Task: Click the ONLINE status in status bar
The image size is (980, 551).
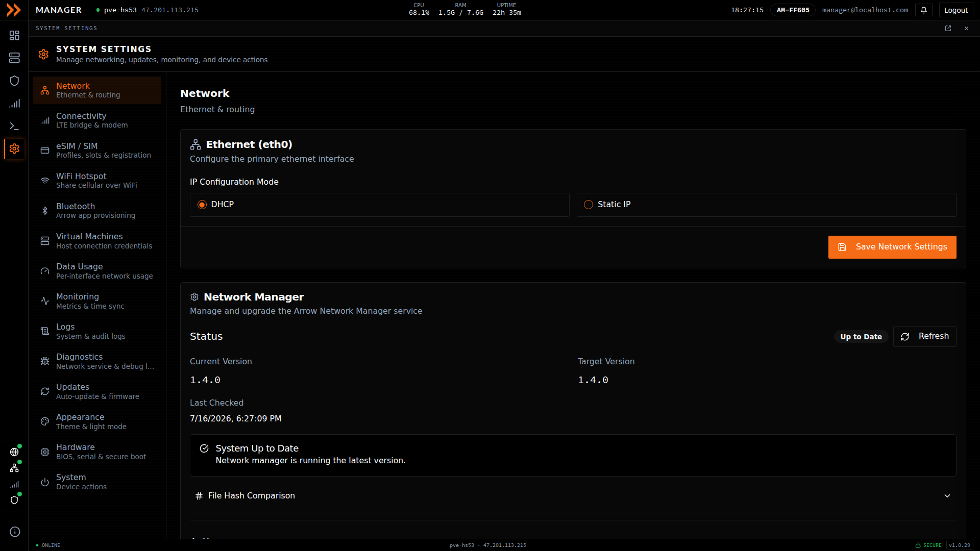Action: [48, 545]
